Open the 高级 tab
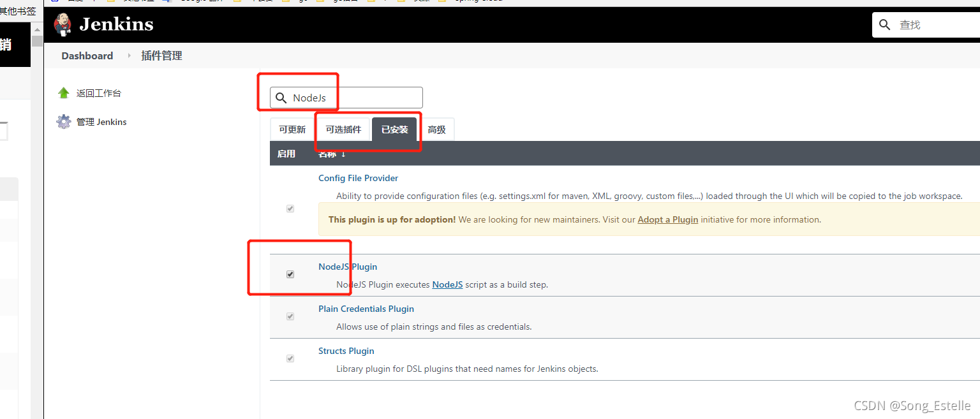 [436, 129]
